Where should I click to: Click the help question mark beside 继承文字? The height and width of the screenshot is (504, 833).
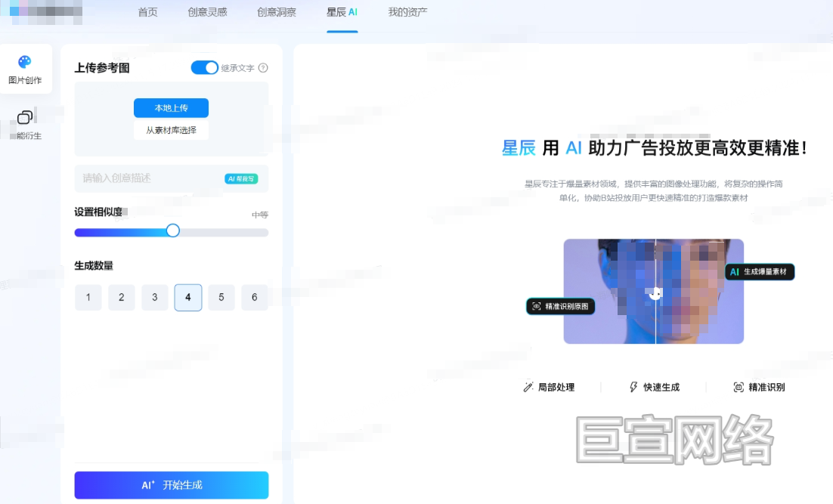(263, 68)
